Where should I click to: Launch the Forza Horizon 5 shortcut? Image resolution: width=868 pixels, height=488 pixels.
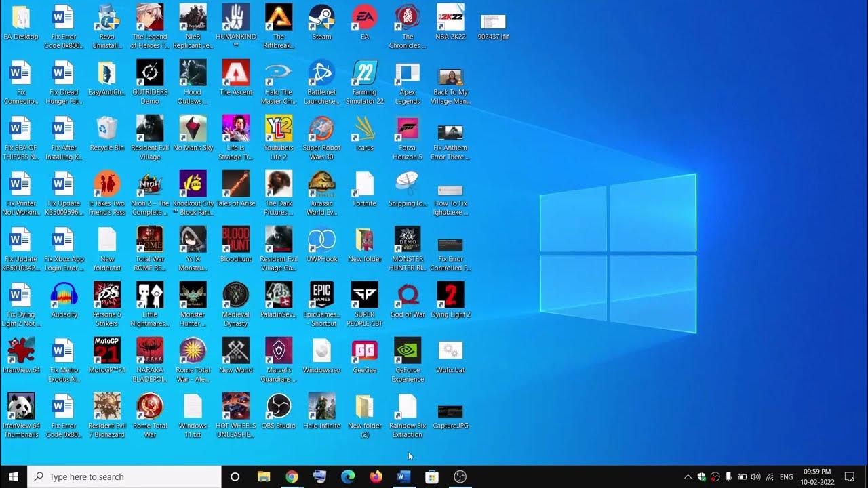pyautogui.click(x=408, y=138)
